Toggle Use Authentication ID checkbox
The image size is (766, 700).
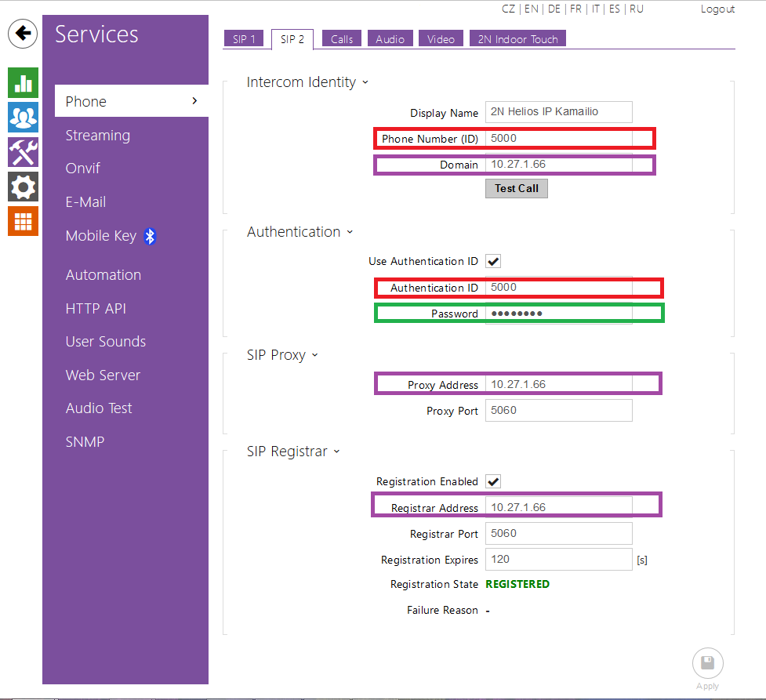493,261
